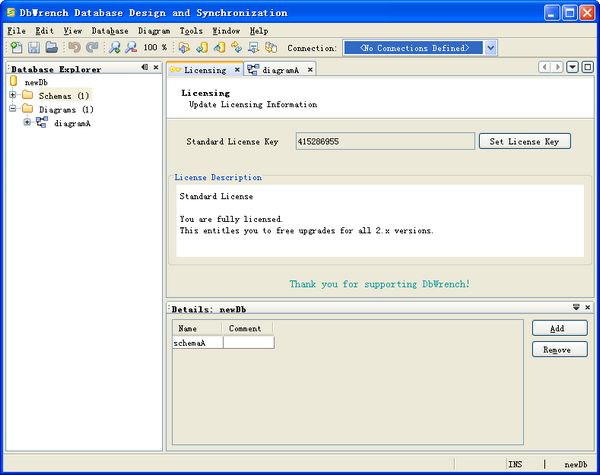Open the File menu

(16, 31)
